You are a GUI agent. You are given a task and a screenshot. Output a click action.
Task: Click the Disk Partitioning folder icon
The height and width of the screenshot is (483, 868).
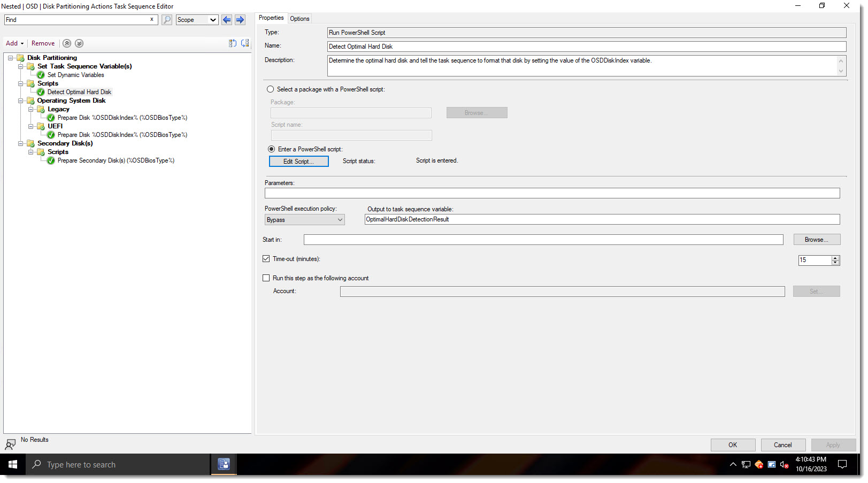point(20,58)
